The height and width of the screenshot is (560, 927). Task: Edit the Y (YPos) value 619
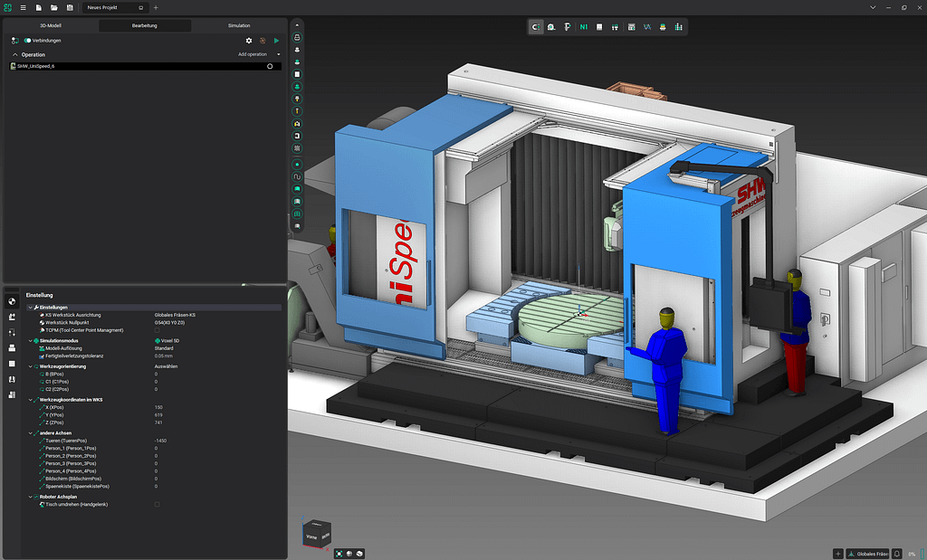coord(158,415)
